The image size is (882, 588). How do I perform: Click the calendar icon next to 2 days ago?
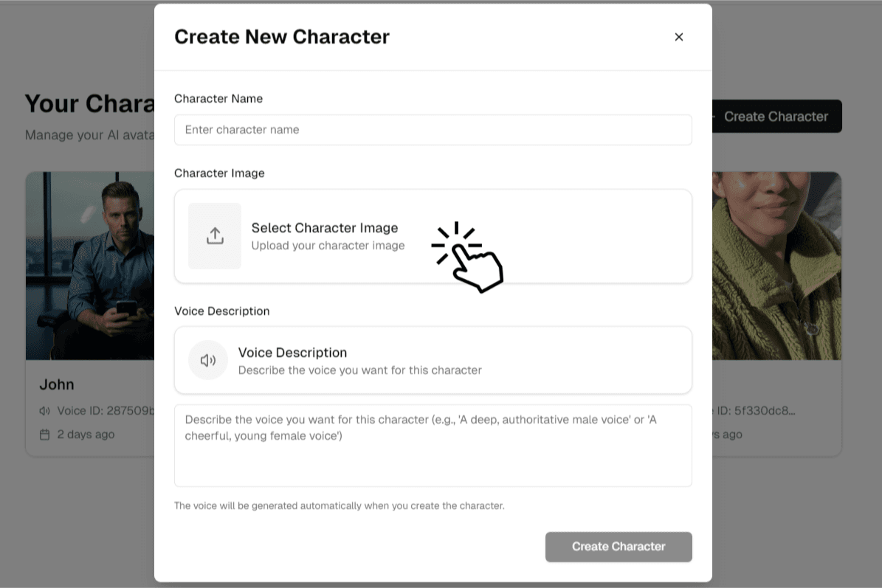pyautogui.click(x=45, y=435)
